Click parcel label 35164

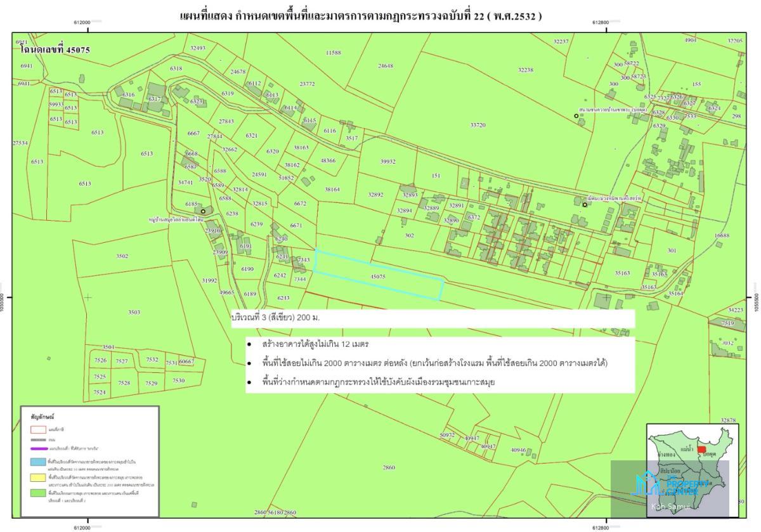coord(675,294)
